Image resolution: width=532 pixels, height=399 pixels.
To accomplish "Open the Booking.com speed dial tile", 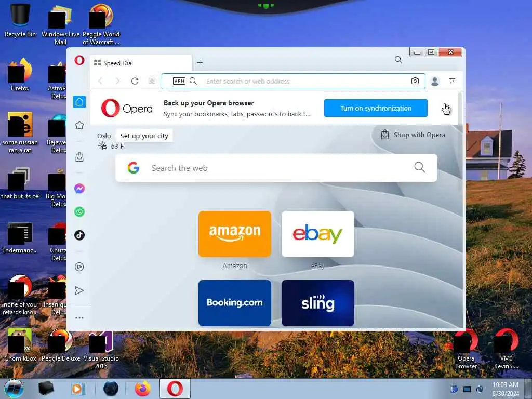I will coord(235,303).
